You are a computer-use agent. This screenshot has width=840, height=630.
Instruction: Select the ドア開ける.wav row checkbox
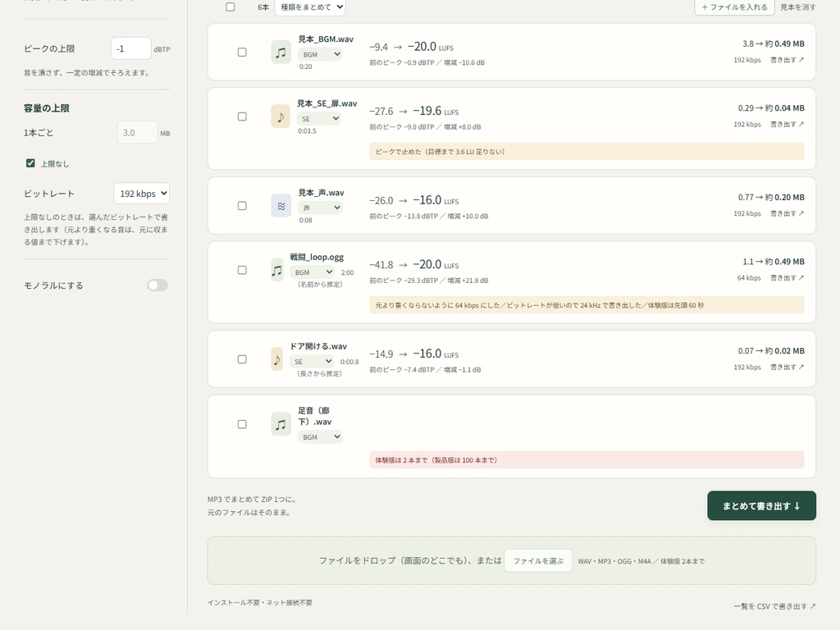pos(242,359)
